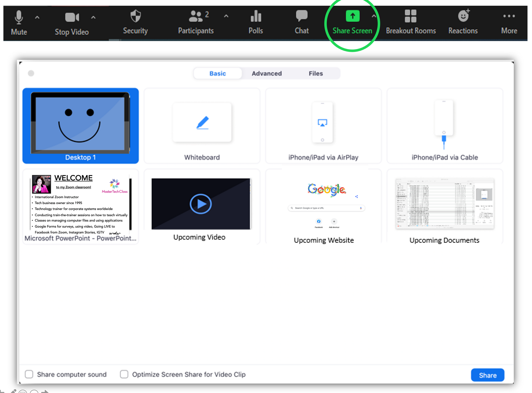Open the Participants panel icon

[x=196, y=16]
